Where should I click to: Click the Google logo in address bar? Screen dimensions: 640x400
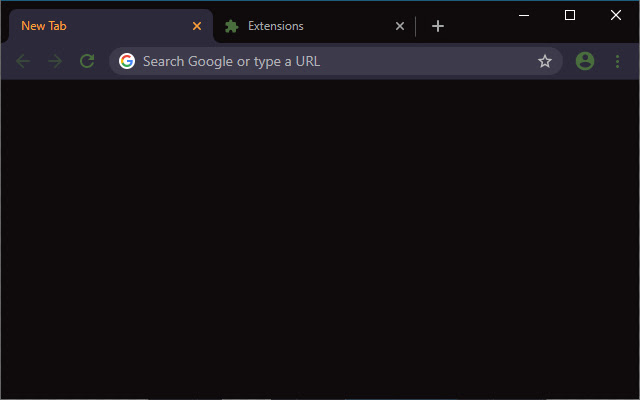click(x=127, y=61)
